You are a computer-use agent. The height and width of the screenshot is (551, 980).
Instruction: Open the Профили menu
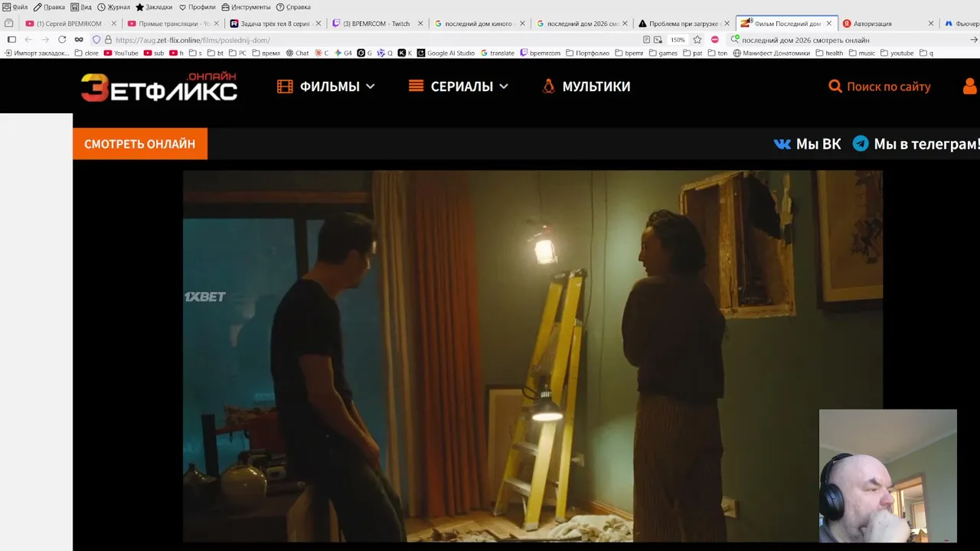click(198, 7)
